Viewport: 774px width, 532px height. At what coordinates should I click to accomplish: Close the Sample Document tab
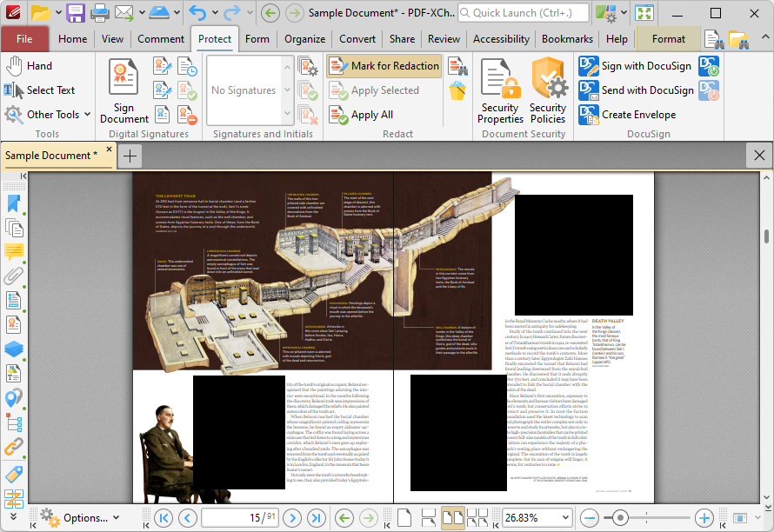click(x=109, y=149)
